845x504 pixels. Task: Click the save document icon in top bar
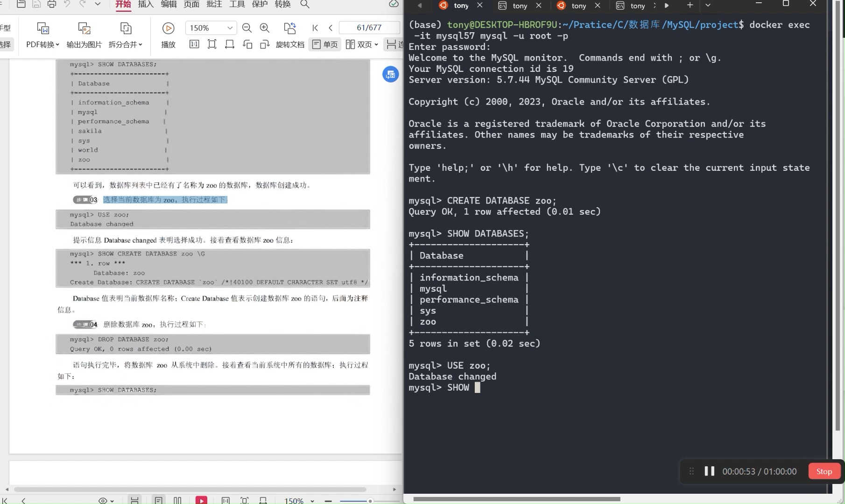[36, 4]
